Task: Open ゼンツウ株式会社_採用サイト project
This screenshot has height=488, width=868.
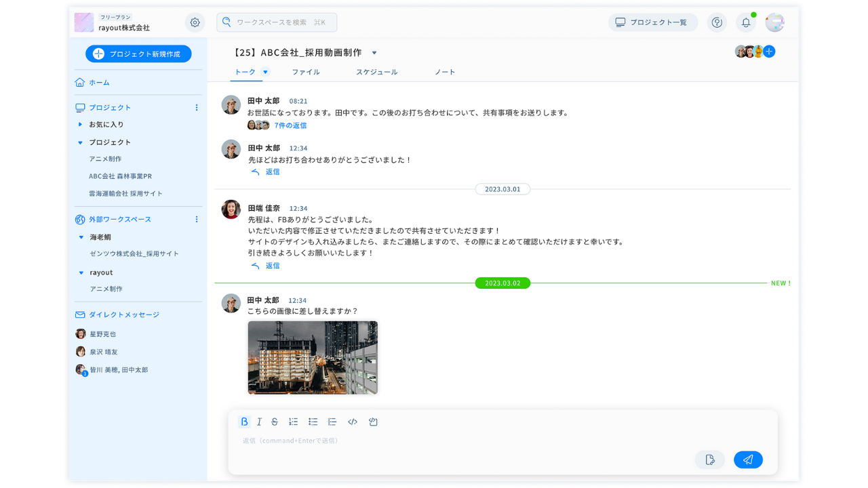Action: click(x=134, y=253)
